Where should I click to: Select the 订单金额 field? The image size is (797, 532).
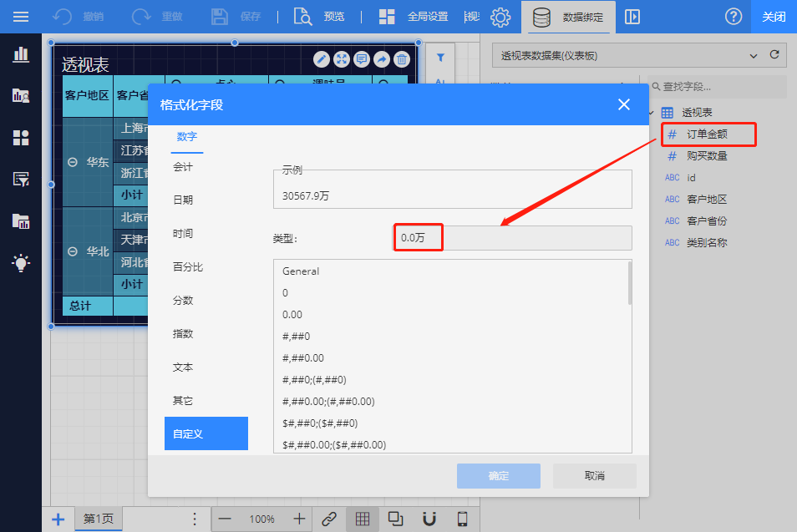[707, 134]
